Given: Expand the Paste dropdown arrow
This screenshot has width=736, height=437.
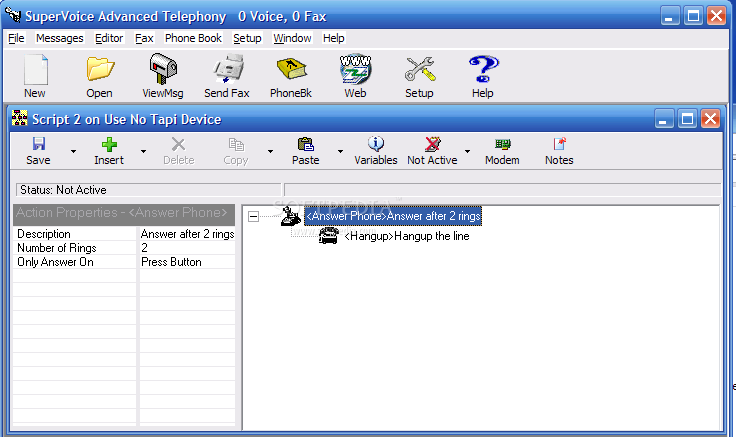Looking at the screenshot, I should (340, 151).
